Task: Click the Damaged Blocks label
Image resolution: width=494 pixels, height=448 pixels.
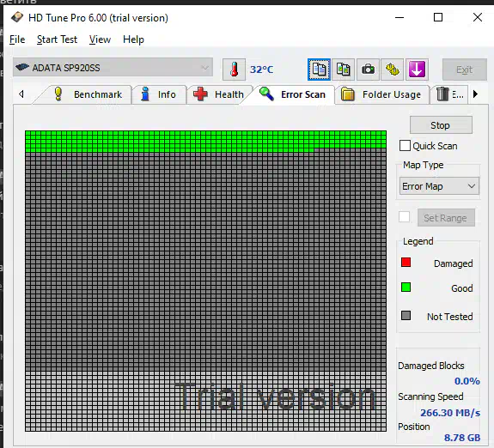Action: [431, 366]
